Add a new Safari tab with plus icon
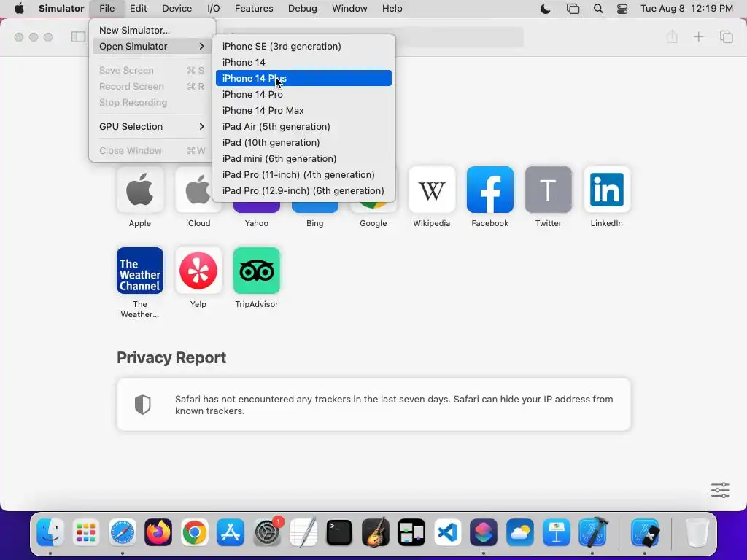 tap(698, 36)
